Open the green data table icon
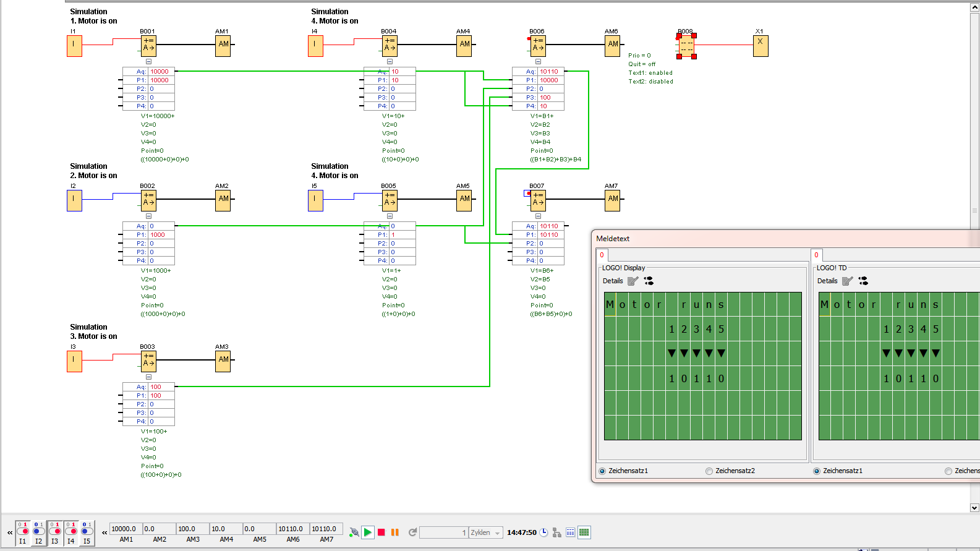 point(584,532)
